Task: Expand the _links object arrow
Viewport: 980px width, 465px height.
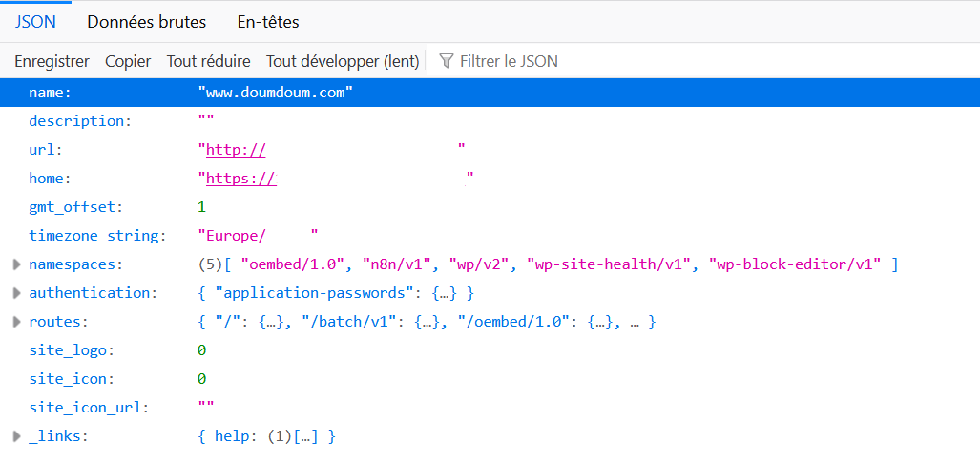Action: click(x=16, y=436)
